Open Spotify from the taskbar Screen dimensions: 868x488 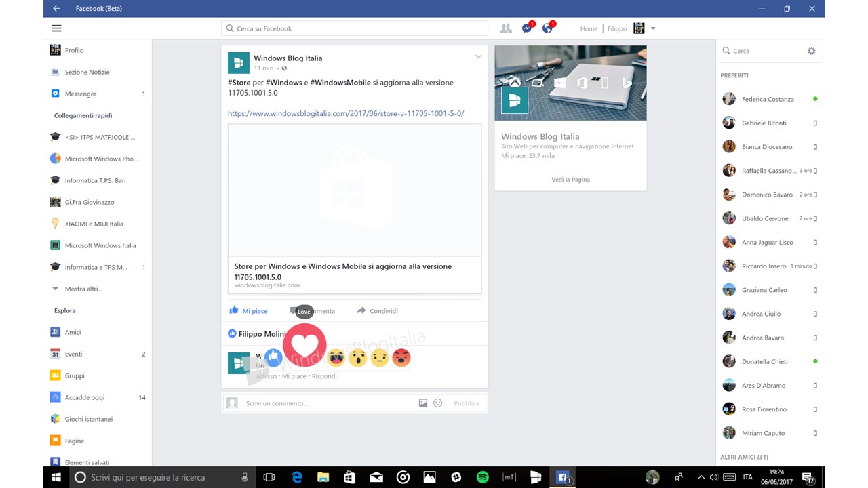(x=482, y=477)
